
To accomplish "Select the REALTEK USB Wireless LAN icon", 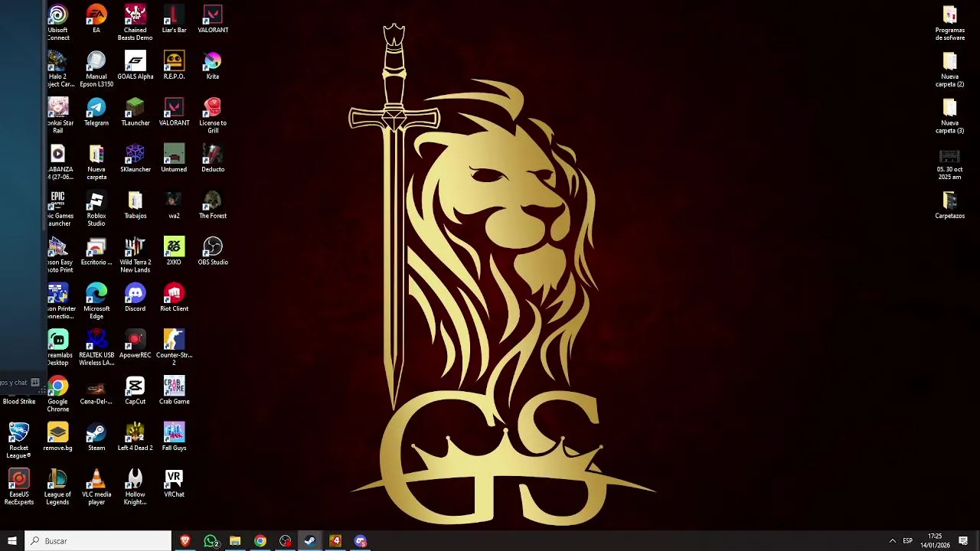I will point(96,348).
